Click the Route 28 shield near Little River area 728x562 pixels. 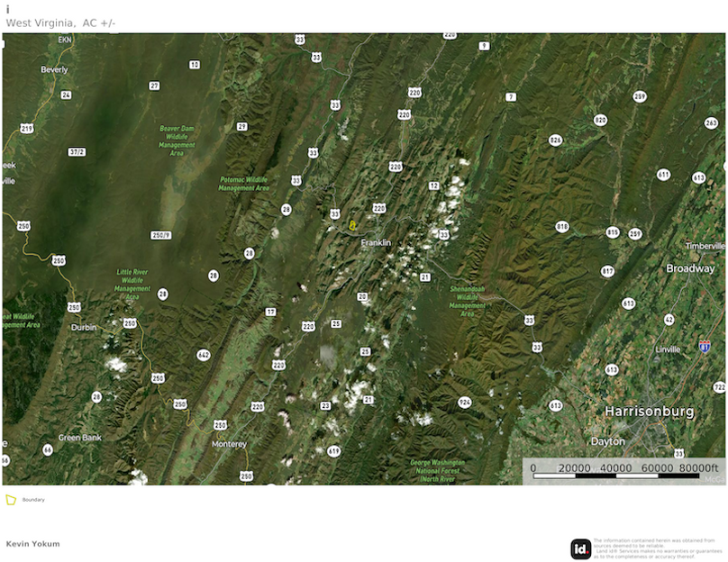click(163, 294)
